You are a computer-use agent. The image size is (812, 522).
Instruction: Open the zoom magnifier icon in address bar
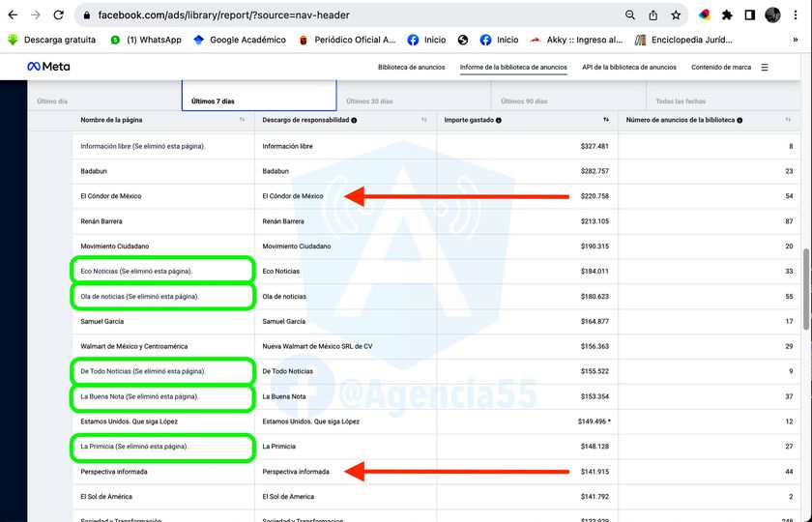coord(630,15)
